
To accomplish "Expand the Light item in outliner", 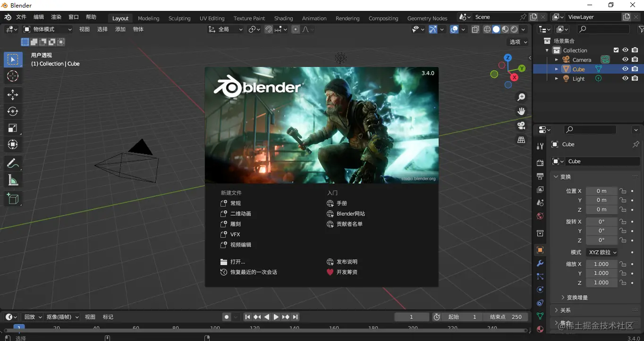I will pyautogui.click(x=556, y=79).
